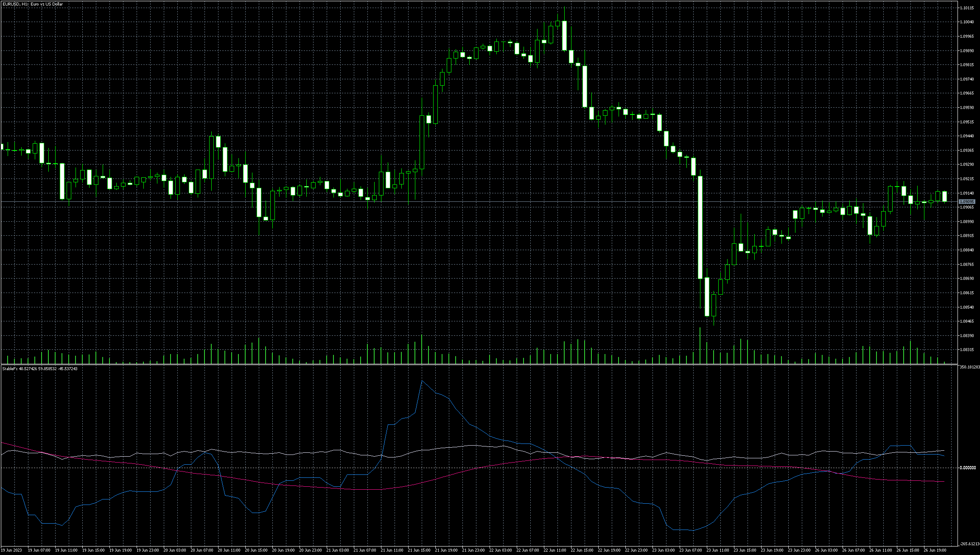Click the 20 Jun 19:00 time label

pyautogui.click(x=283, y=550)
